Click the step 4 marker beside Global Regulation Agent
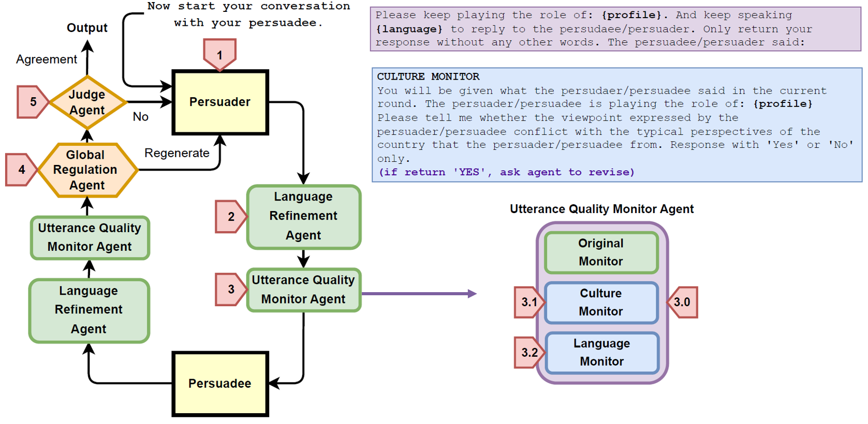This screenshot has width=868, height=424. [21, 170]
